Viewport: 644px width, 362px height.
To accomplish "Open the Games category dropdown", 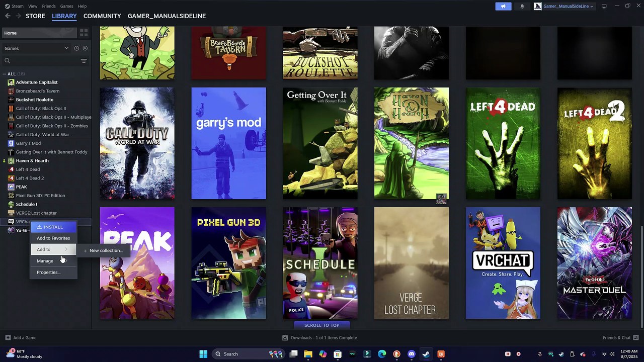I will coord(36,48).
